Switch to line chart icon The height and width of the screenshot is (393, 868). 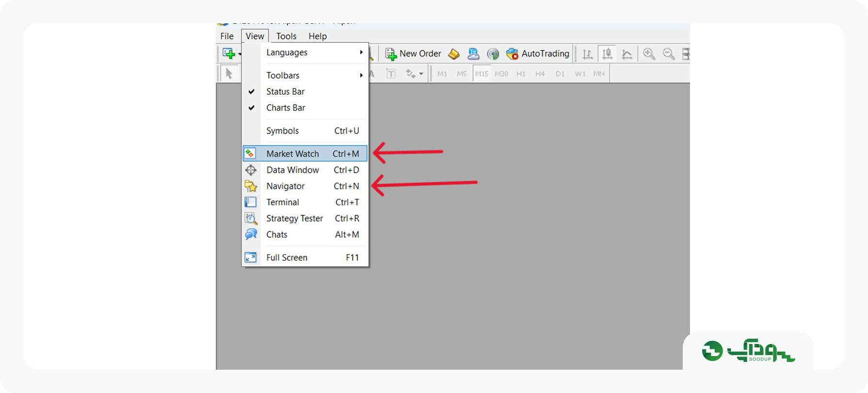coord(627,54)
